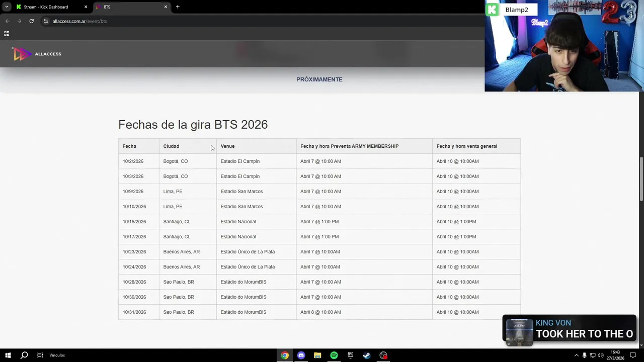644x362 pixels.
Task: Select the date 10/17/2026
Action: (x=134, y=237)
